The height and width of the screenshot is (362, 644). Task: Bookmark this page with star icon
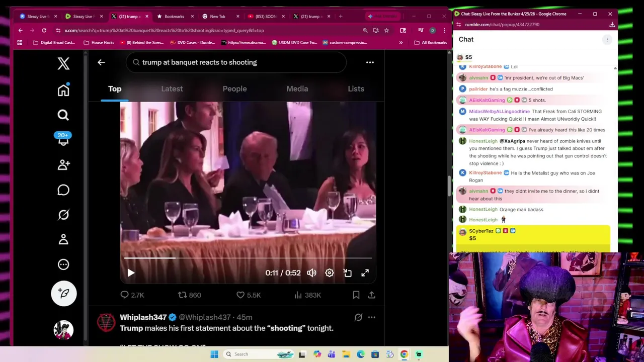click(386, 31)
